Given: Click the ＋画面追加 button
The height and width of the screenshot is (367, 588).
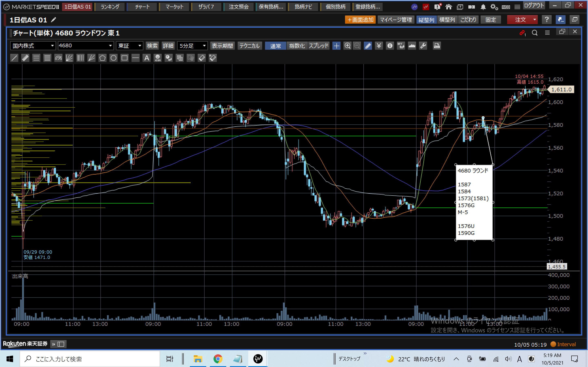Looking at the screenshot, I should click(x=360, y=20).
